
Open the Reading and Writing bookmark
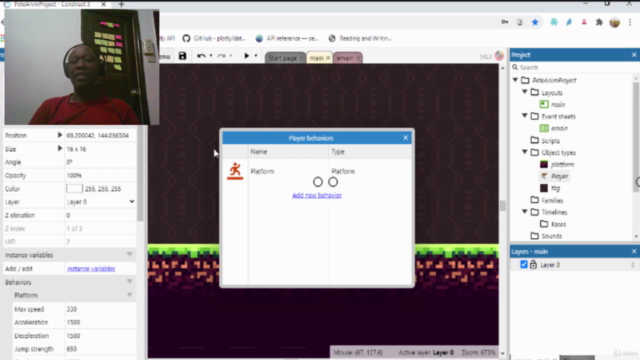click(x=360, y=38)
